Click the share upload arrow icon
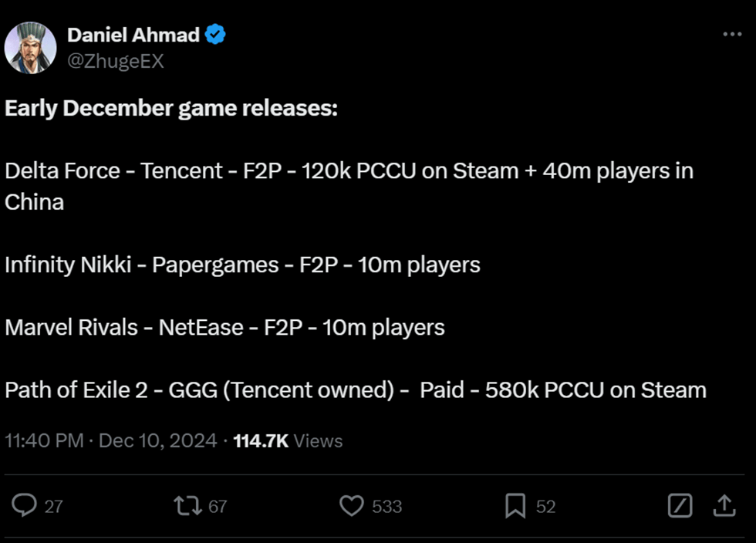 coord(724,506)
